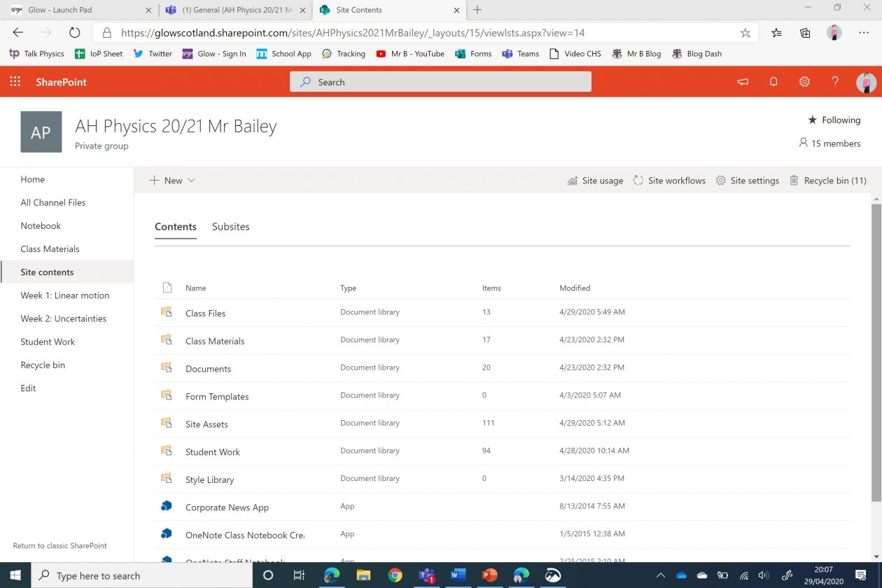Click the OneNote Class Notebook Creator app icon
Image resolution: width=882 pixels, height=588 pixels.
tap(167, 534)
